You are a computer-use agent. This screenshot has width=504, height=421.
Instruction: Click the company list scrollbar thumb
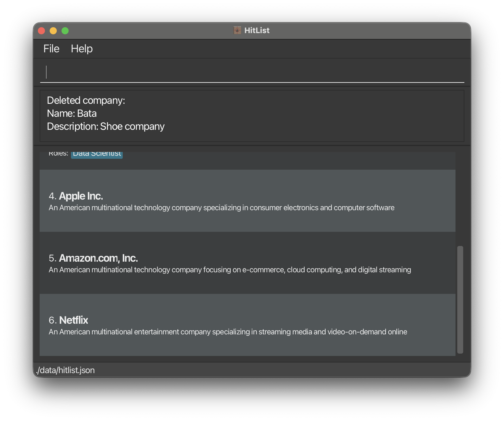460,299
